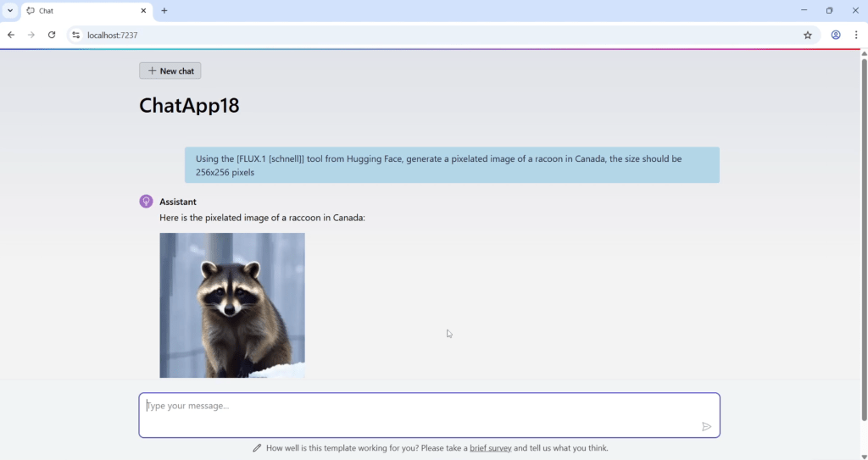The image size is (868, 460).
Task: Open a new browser tab
Action: coord(164,11)
